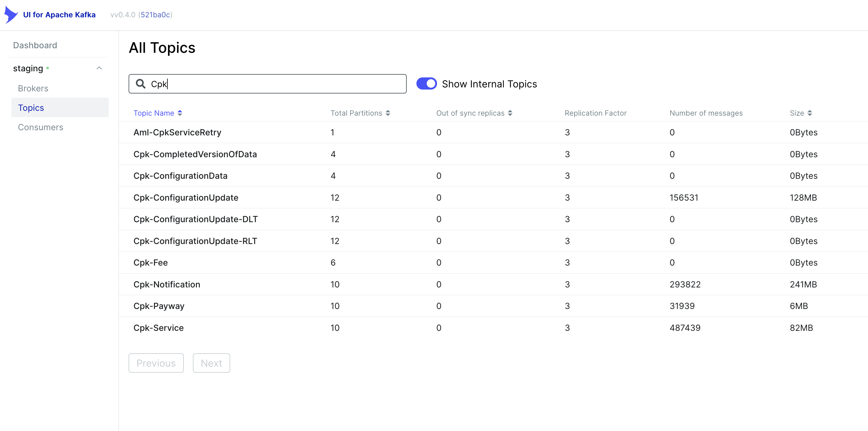Image resolution: width=868 pixels, height=431 pixels.
Task: Open the Cpk-Notification topic
Action: [x=167, y=285]
